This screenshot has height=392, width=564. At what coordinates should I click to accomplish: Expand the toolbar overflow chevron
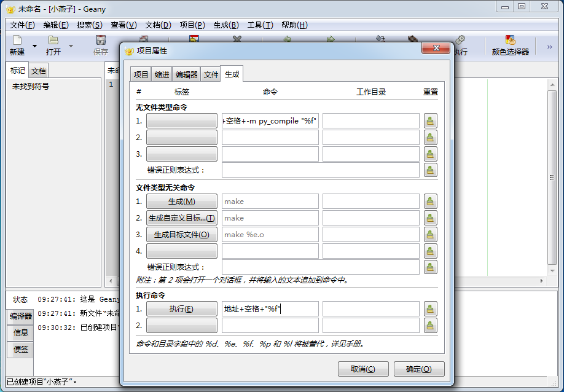point(550,47)
